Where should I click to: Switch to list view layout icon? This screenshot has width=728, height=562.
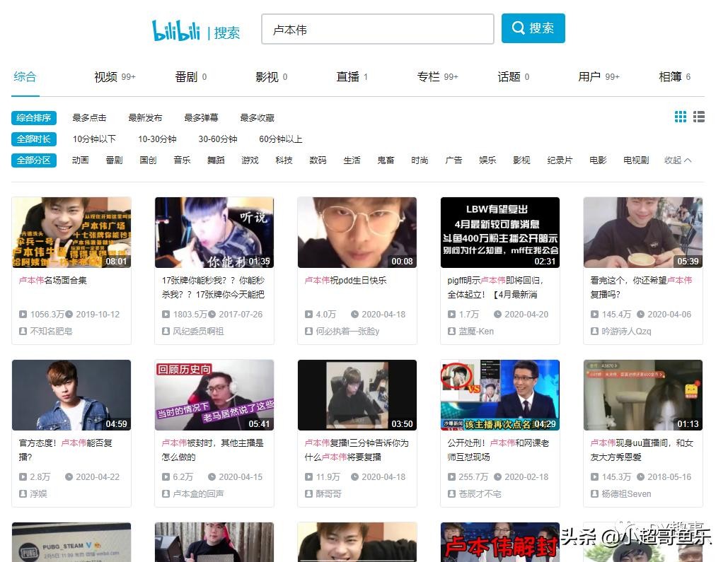point(699,117)
